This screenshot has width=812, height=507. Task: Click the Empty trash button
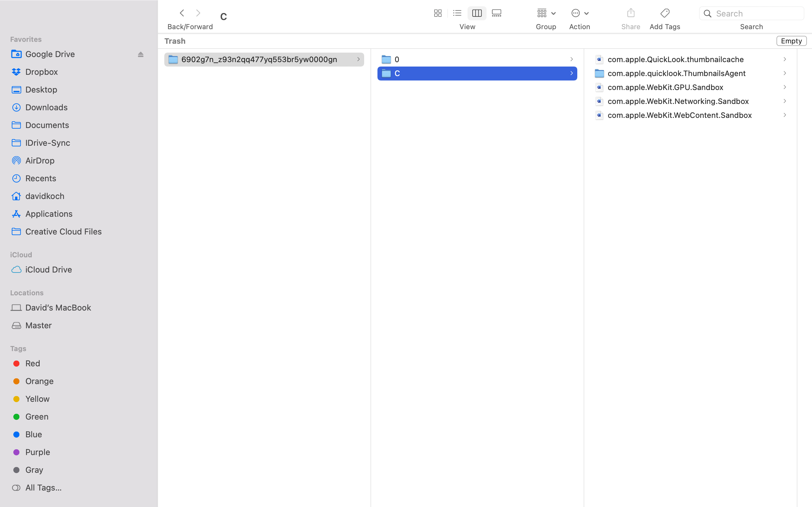pos(791,41)
